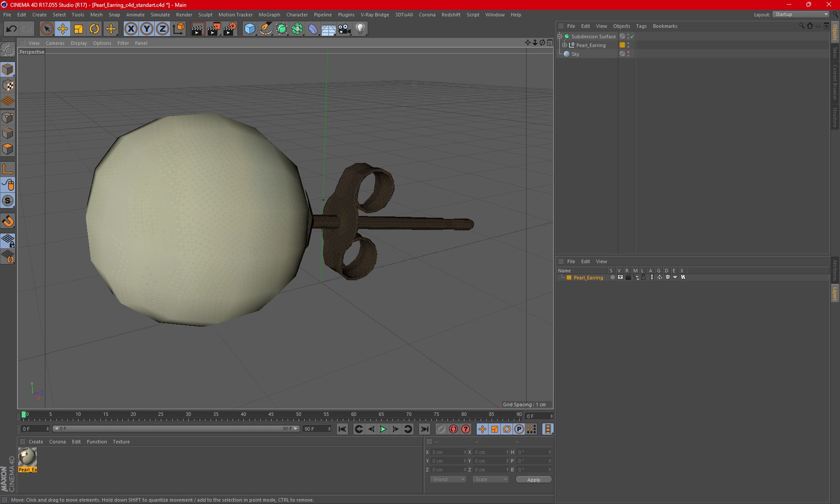Add a floor environment object

point(329,29)
